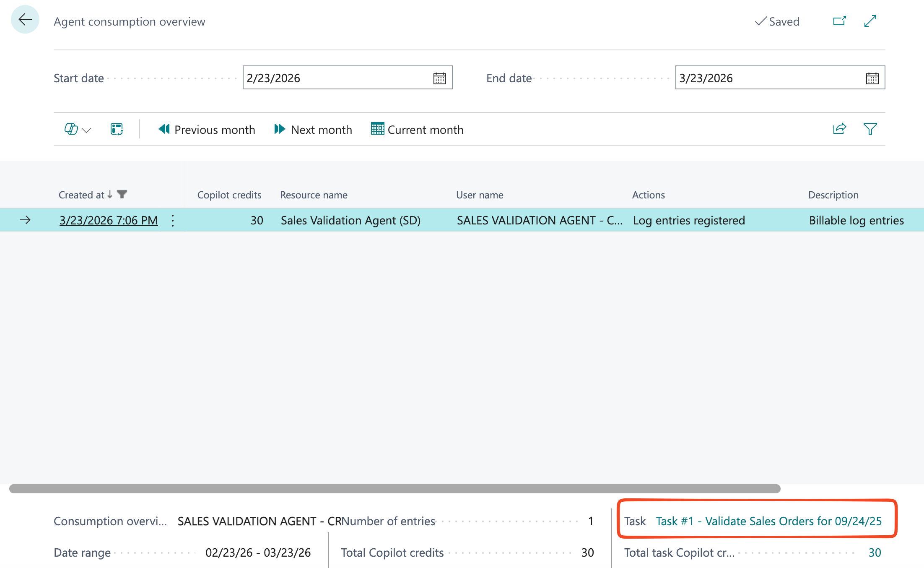
Task: Toggle the filter pane funnel icon
Action: (870, 129)
